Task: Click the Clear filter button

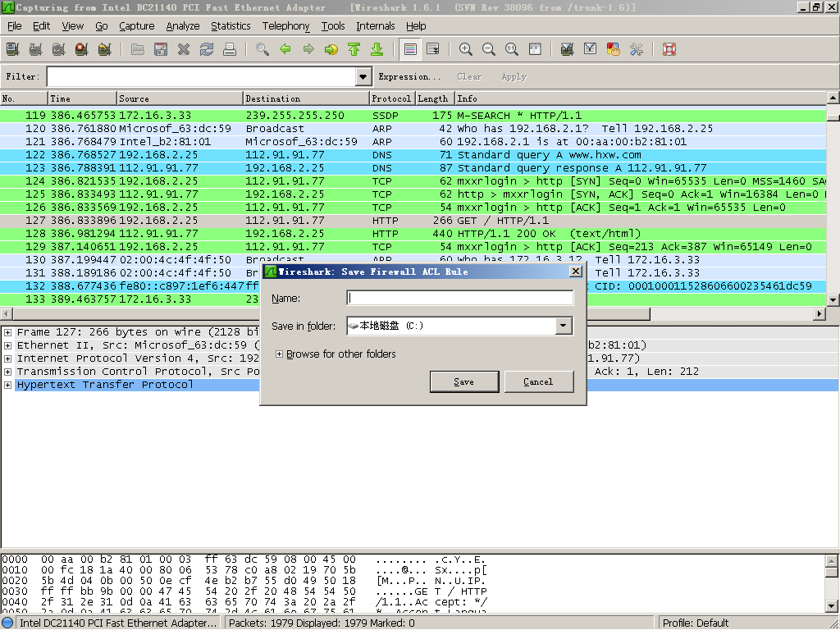Action: [x=469, y=76]
